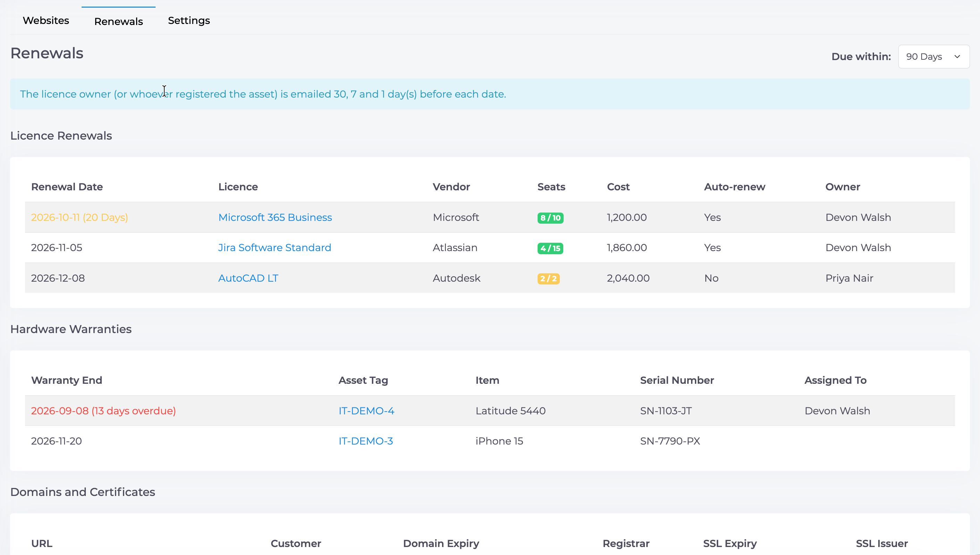Click the SSL Expiry column header
This screenshot has height=555, width=980.
point(730,544)
